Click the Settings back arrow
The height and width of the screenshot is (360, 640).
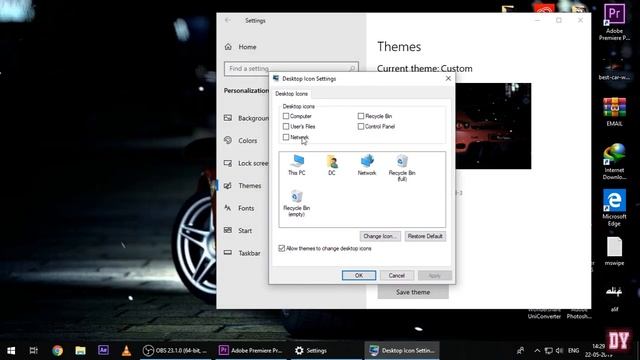[x=228, y=20]
